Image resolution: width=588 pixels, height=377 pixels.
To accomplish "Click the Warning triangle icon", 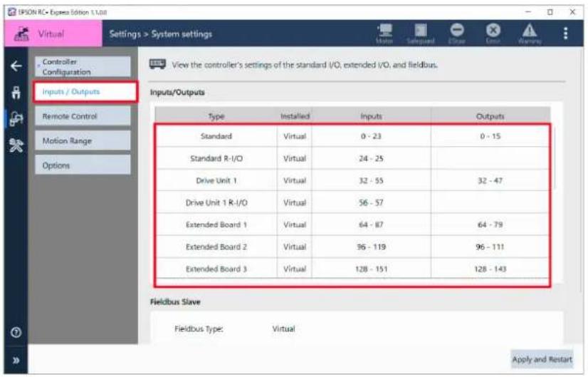I will 530,33.
